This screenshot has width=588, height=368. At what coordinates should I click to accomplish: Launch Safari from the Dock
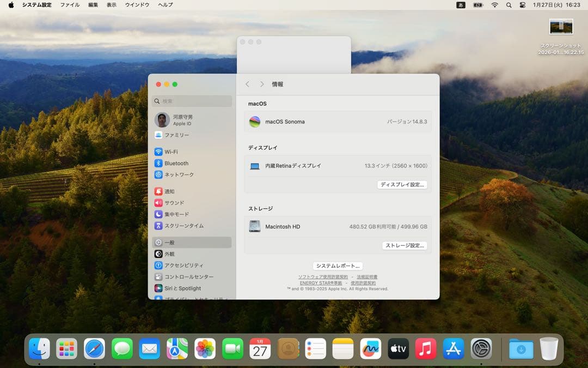click(95, 347)
